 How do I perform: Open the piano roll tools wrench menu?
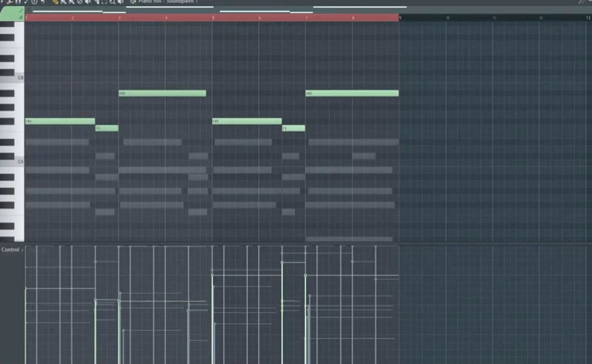[9, 2]
